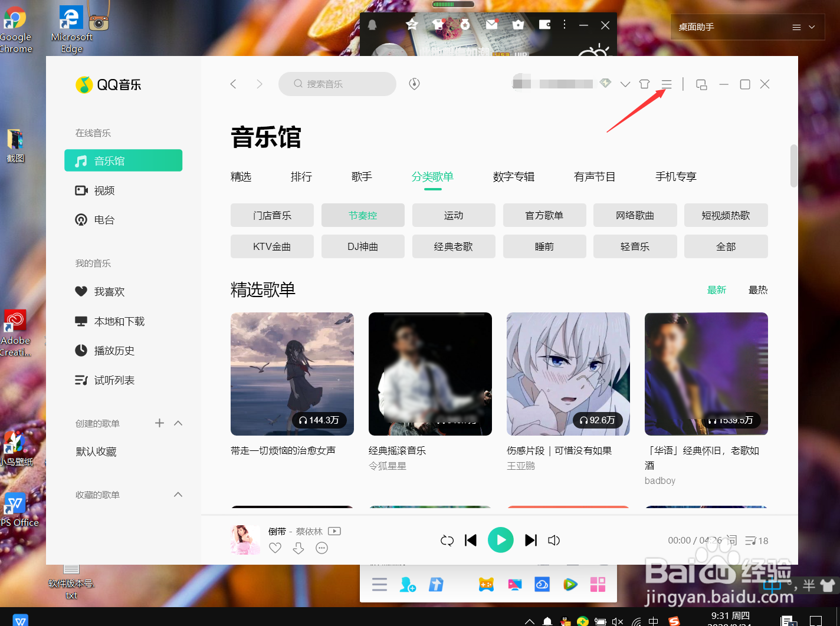Switch to mini mode in QQ Music

pyautogui.click(x=701, y=84)
